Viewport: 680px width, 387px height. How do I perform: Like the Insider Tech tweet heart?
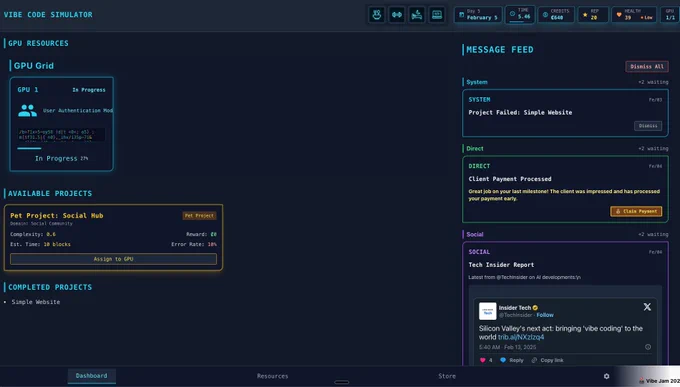pyautogui.click(x=483, y=360)
